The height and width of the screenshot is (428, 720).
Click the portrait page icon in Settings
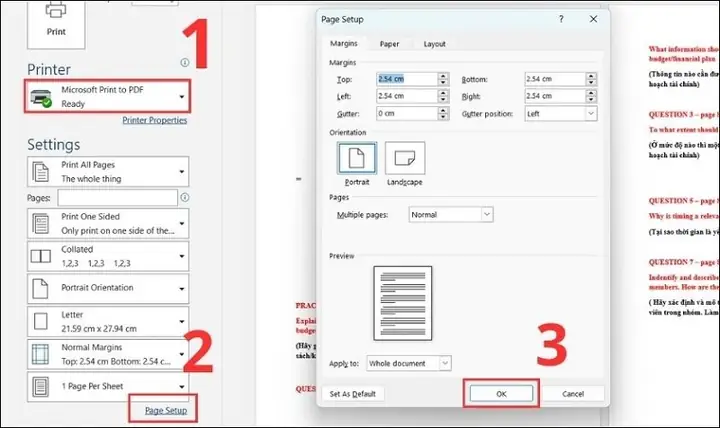40,288
